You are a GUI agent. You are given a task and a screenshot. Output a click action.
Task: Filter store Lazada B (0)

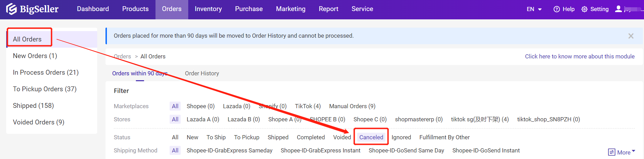click(x=244, y=119)
